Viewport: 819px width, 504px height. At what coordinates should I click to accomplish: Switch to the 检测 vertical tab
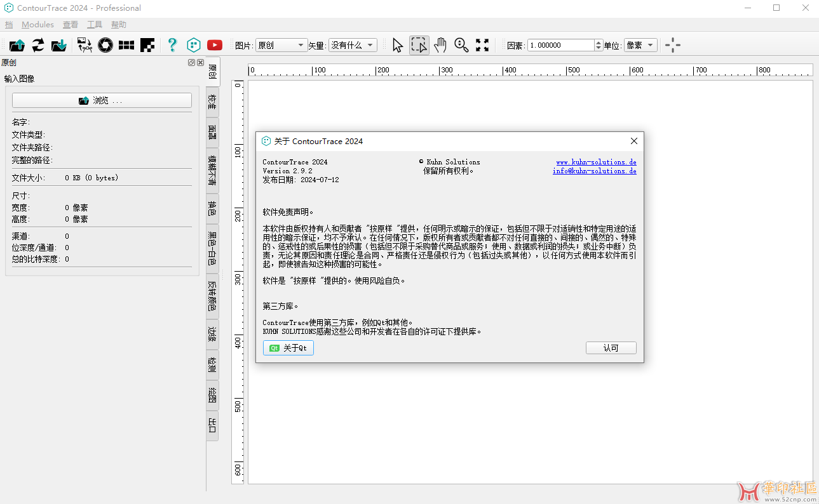click(212, 364)
